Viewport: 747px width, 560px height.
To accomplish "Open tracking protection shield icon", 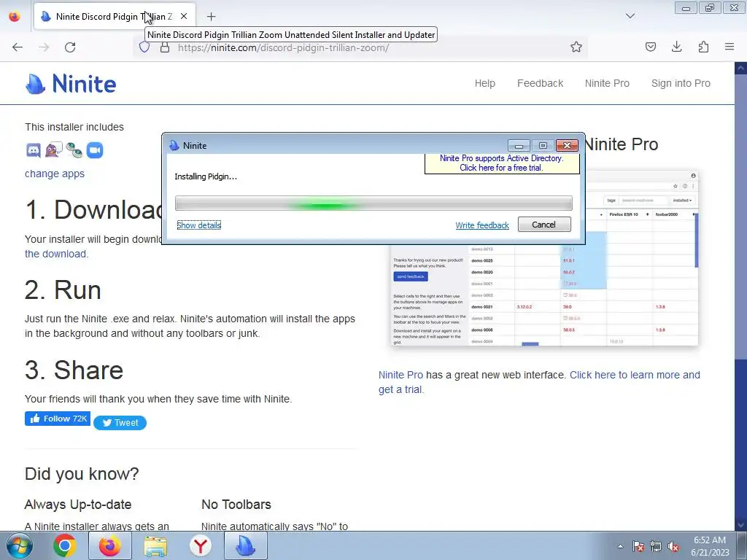I will tap(144, 47).
